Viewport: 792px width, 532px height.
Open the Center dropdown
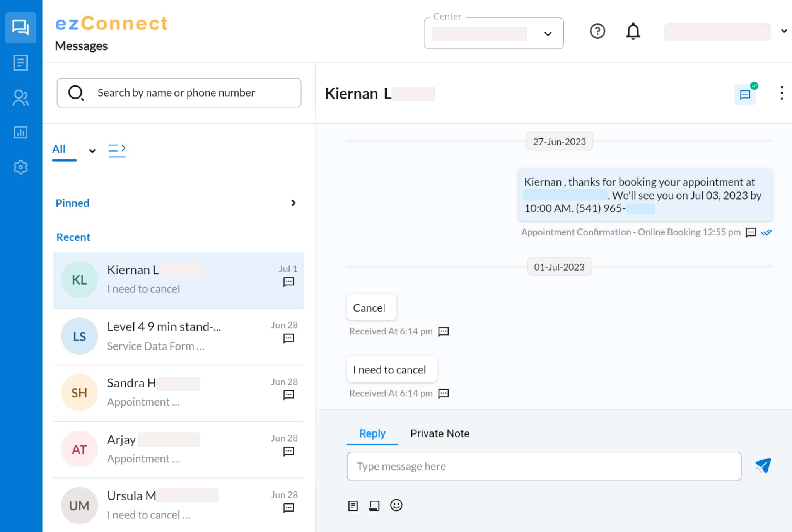[x=493, y=33]
